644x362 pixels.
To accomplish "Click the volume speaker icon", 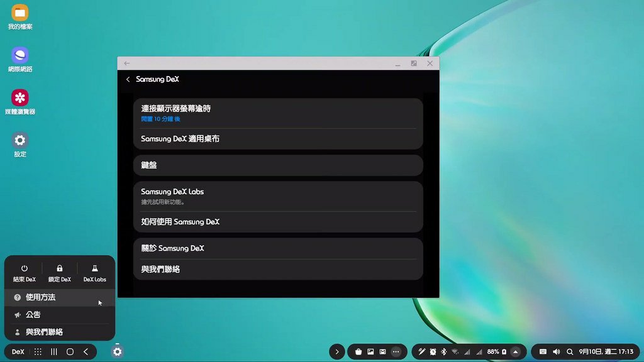I will (557, 352).
